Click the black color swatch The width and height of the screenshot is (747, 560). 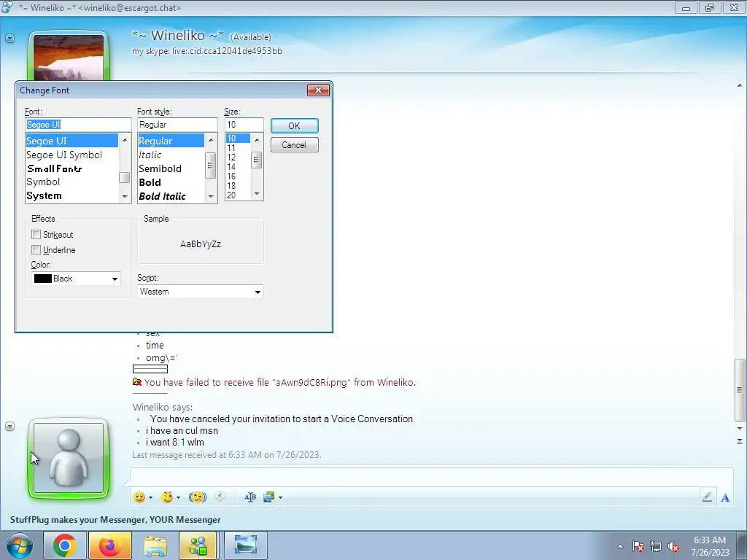(x=43, y=279)
